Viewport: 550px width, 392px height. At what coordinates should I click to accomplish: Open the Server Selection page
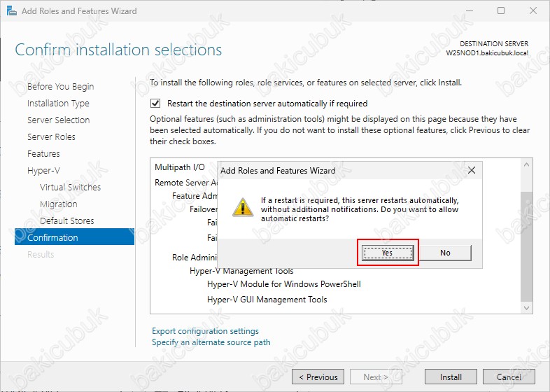(x=58, y=120)
